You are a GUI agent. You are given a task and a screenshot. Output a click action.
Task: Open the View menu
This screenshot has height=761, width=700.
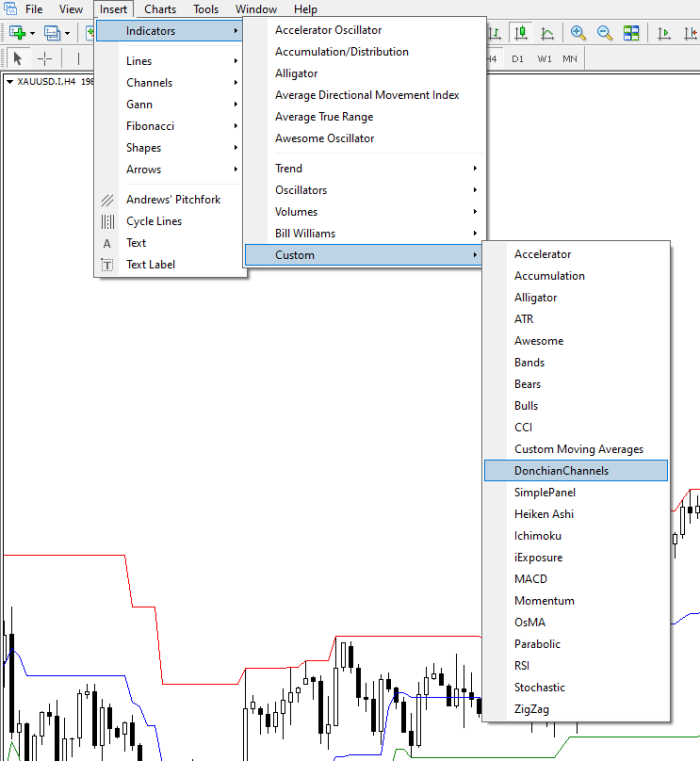click(x=71, y=9)
